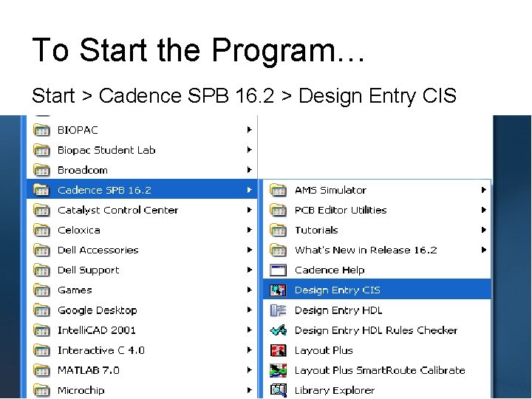Expand the Dell Support submenu arrow
The width and height of the screenshot is (532, 399).
250,270
